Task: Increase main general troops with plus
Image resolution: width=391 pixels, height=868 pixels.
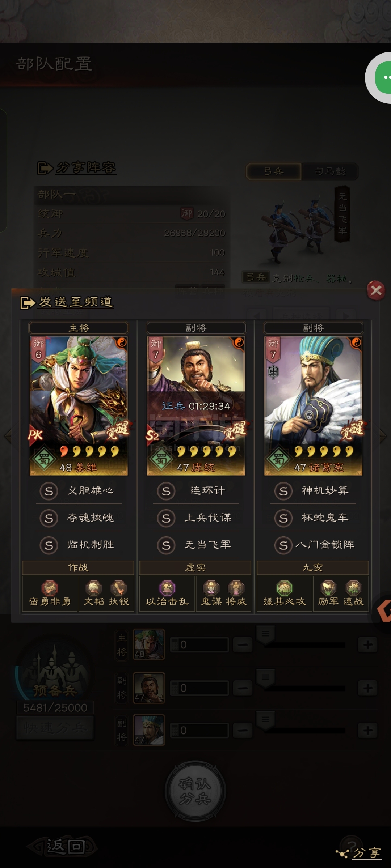Action: pos(367,644)
